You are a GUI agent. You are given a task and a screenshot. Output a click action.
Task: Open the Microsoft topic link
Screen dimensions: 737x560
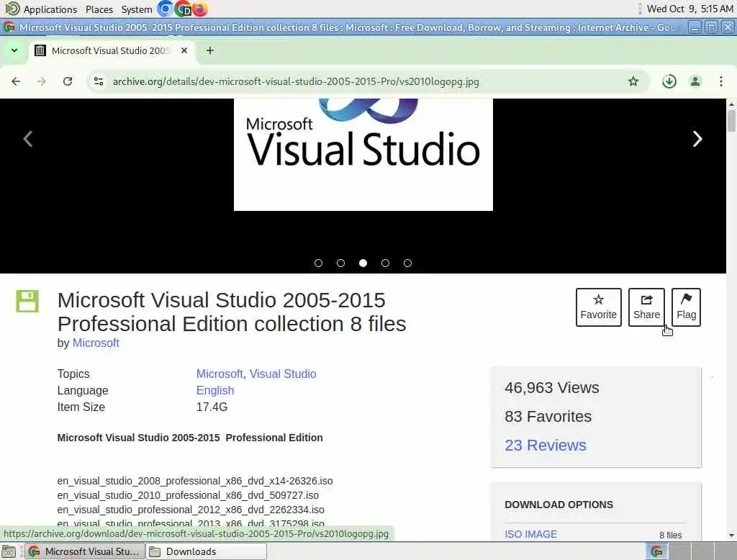pos(220,374)
